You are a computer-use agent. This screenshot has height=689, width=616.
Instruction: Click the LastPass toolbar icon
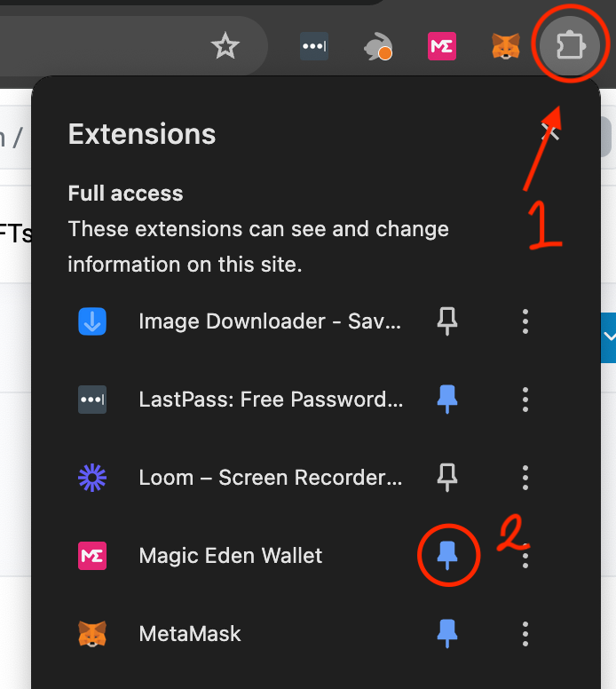[313, 45]
